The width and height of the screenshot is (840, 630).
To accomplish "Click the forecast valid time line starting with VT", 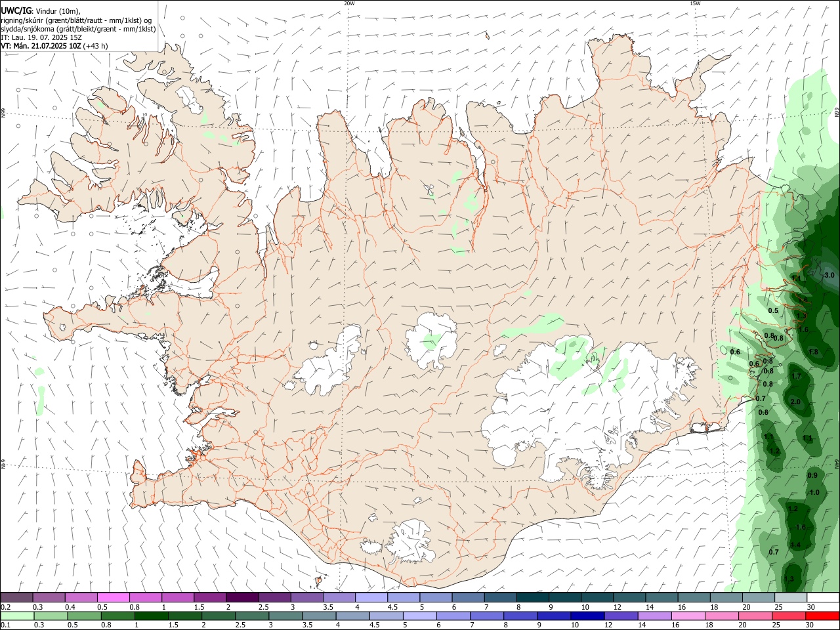I will coord(54,46).
